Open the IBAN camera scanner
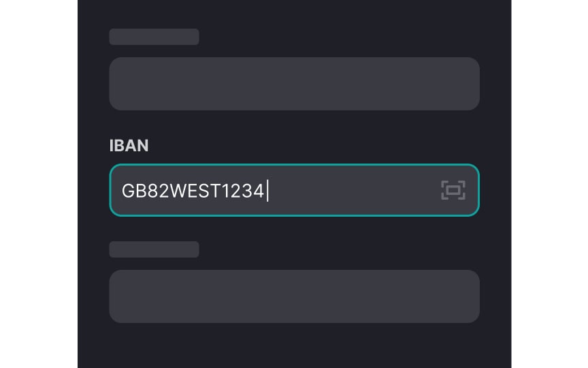Viewport: 588px width, 368px height. [x=453, y=190]
